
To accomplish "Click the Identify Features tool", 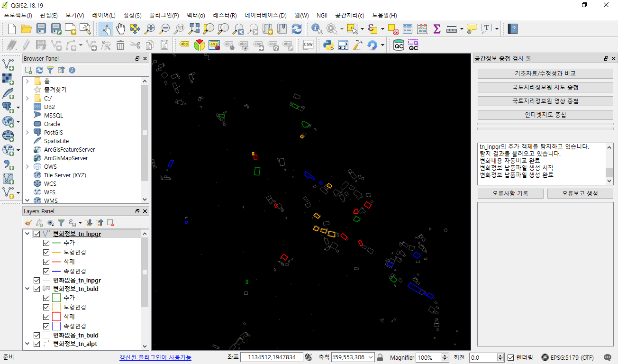I will [317, 29].
